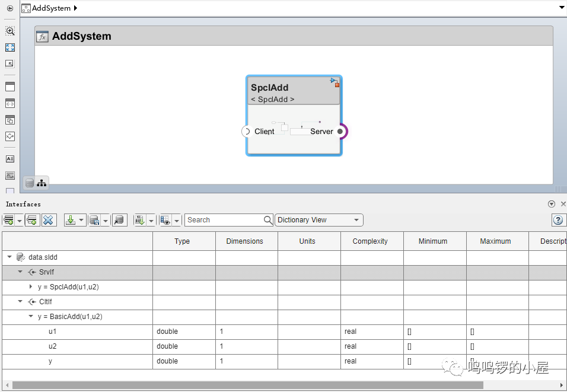Image resolution: width=567 pixels, height=392 pixels.
Task: Open add interface dropdown arrow
Action: point(20,220)
